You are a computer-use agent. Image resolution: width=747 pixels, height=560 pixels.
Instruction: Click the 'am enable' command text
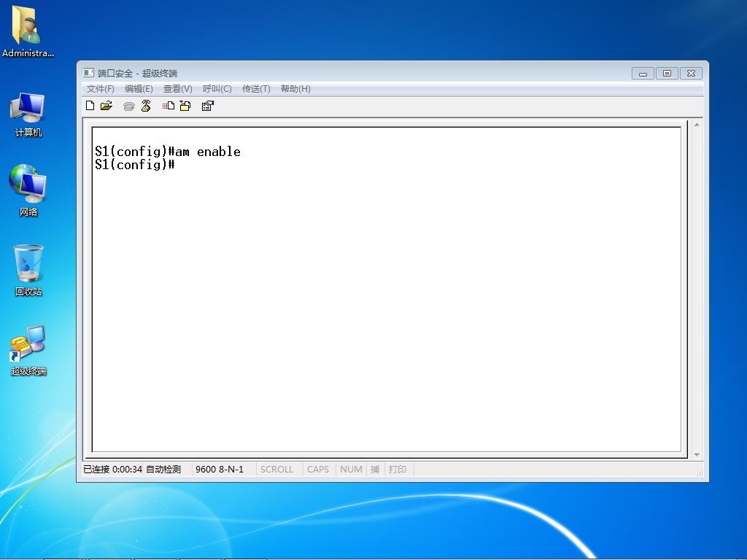(208, 152)
